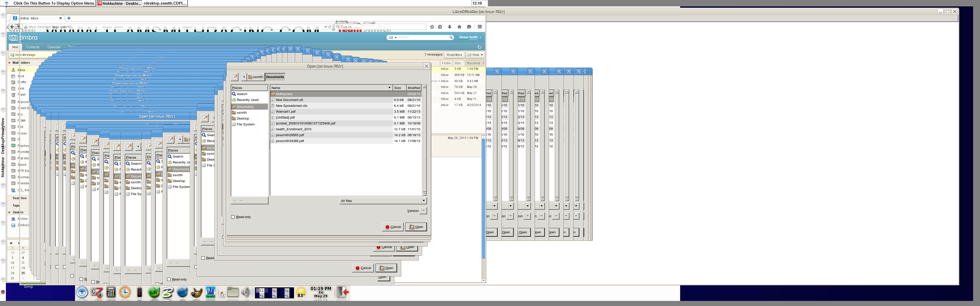Viewport: 980px width, 306px height.
Task: Switch to the Zimbra Contacts tab
Action: (x=33, y=47)
